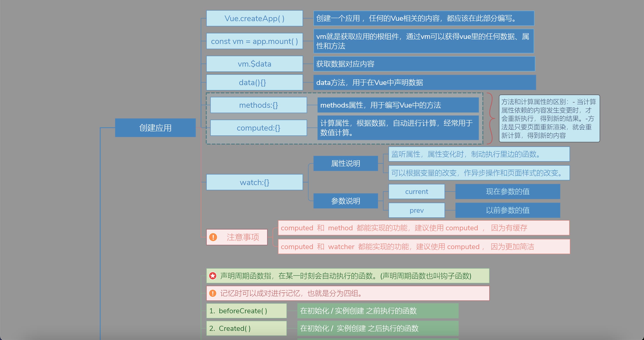Click the text methods属性，用于编写Vue中的方法
The height and width of the screenshot is (340, 644).
[x=398, y=105]
